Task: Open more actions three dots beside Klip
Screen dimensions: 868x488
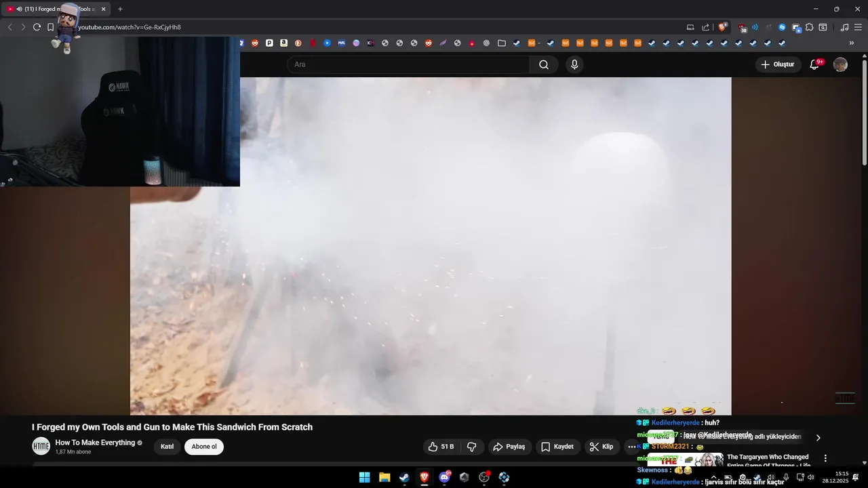Action: [x=631, y=447]
